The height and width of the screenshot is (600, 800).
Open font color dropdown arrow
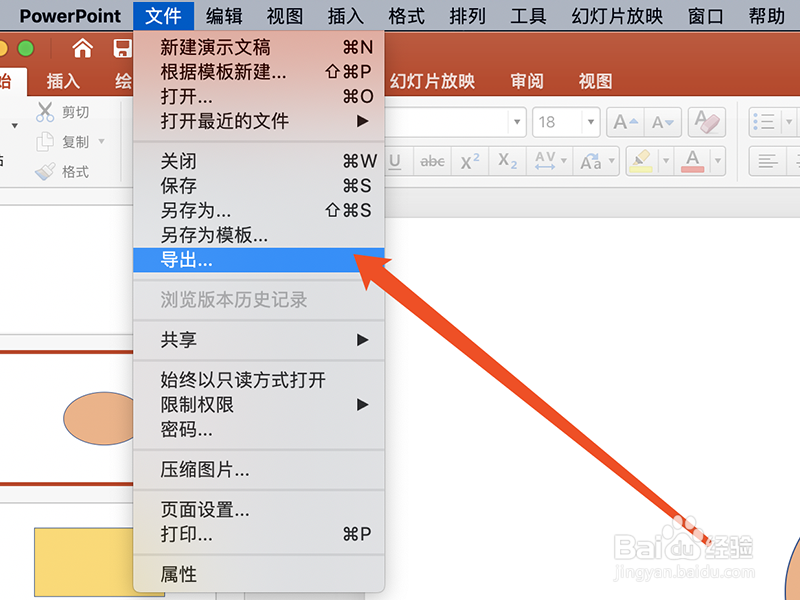[718, 161]
